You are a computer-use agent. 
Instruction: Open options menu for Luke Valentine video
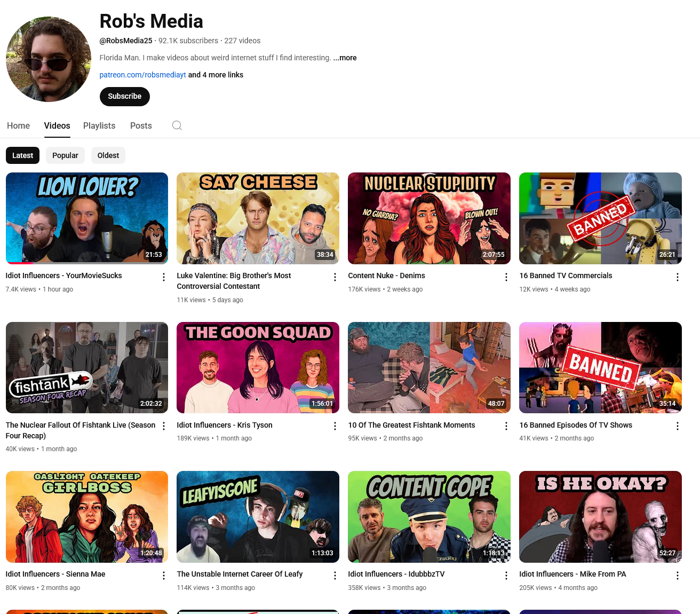(335, 277)
